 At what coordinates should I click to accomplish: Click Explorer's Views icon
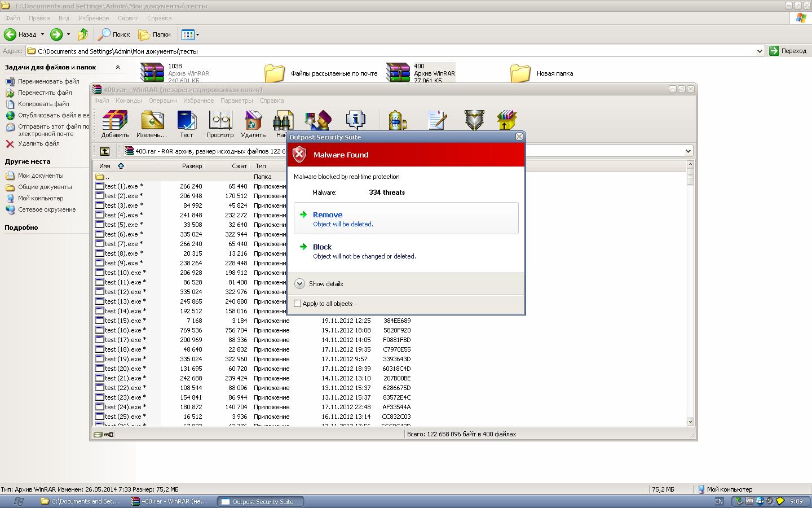tap(188, 34)
